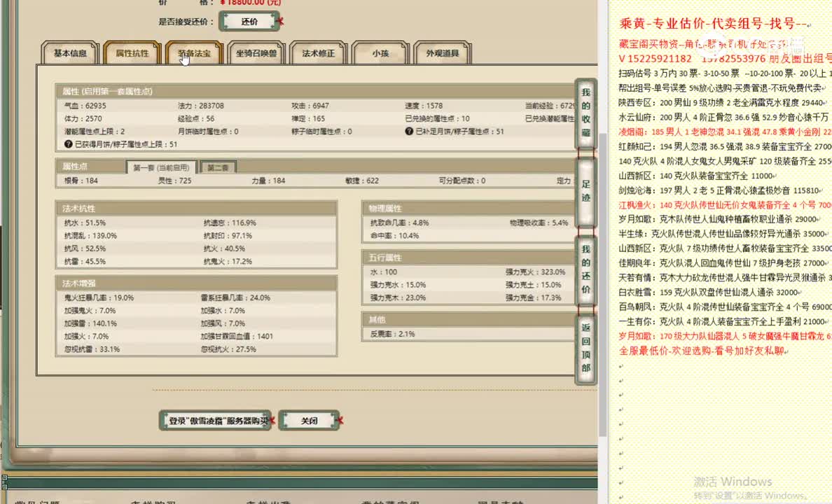832x504 pixels.
Task: Click the 关闭 button
Action: coord(310,421)
